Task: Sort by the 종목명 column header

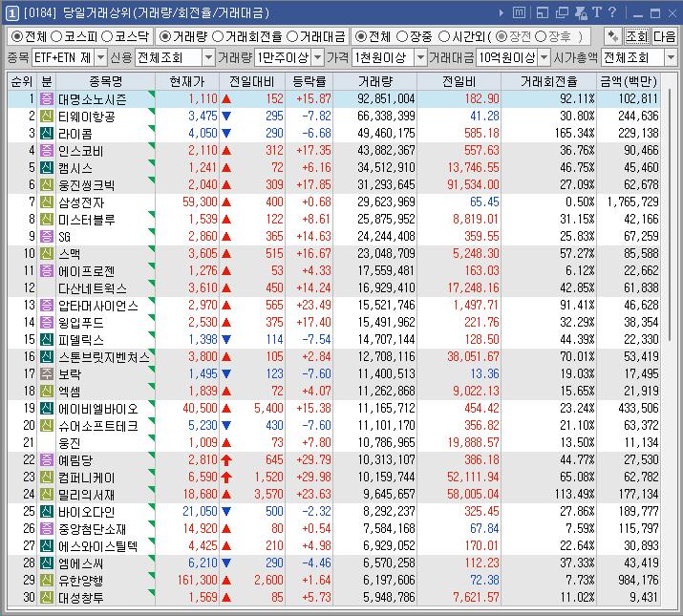Action: click(105, 81)
